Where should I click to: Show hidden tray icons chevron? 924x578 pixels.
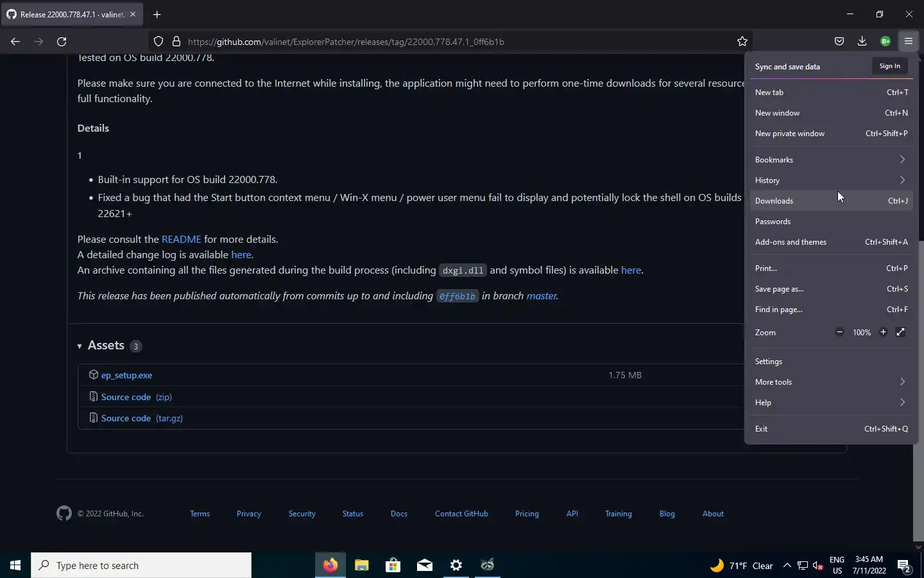point(787,566)
